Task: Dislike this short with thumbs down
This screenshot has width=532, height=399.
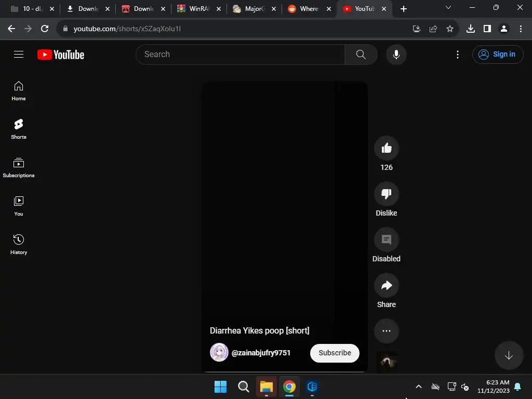Action: tap(387, 194)
